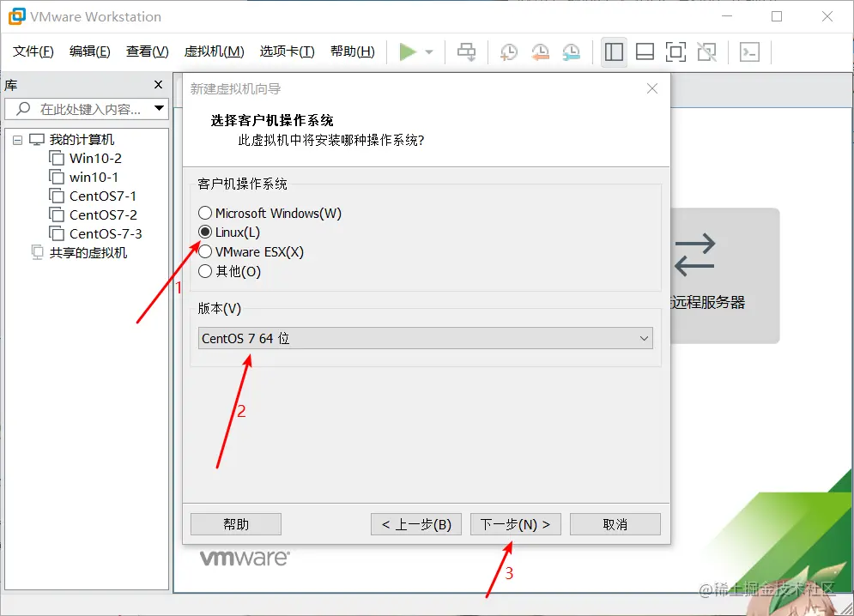Select CentOS-7-3 in the library tree
The image size is (854, 616).
coord(106,233)
